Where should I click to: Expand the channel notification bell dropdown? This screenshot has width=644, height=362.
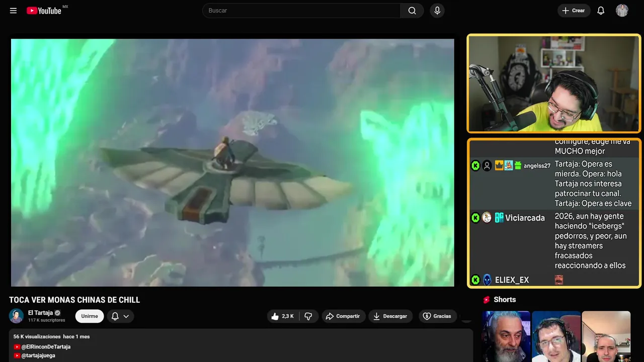tap(120, 316)
